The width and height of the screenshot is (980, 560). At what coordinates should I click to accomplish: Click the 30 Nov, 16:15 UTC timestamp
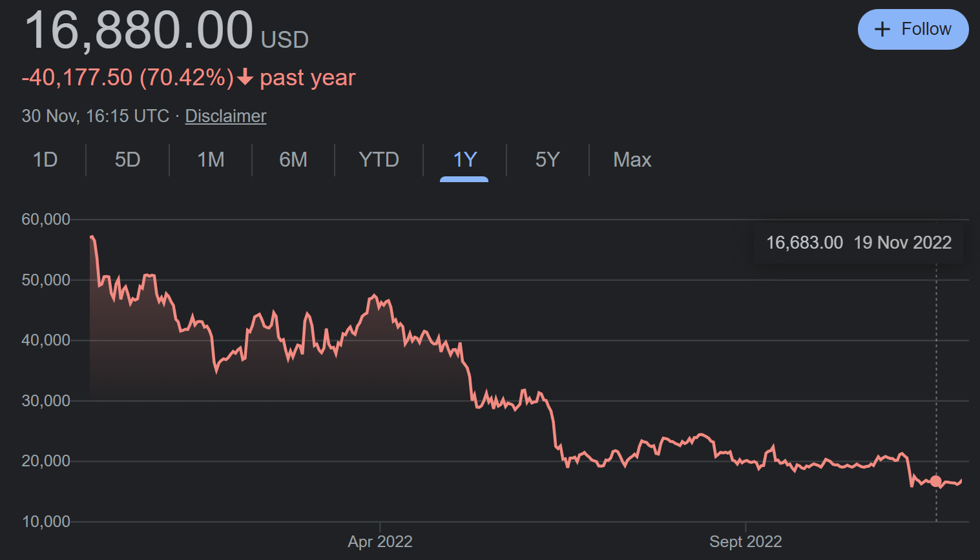click(x=96, y=116)
